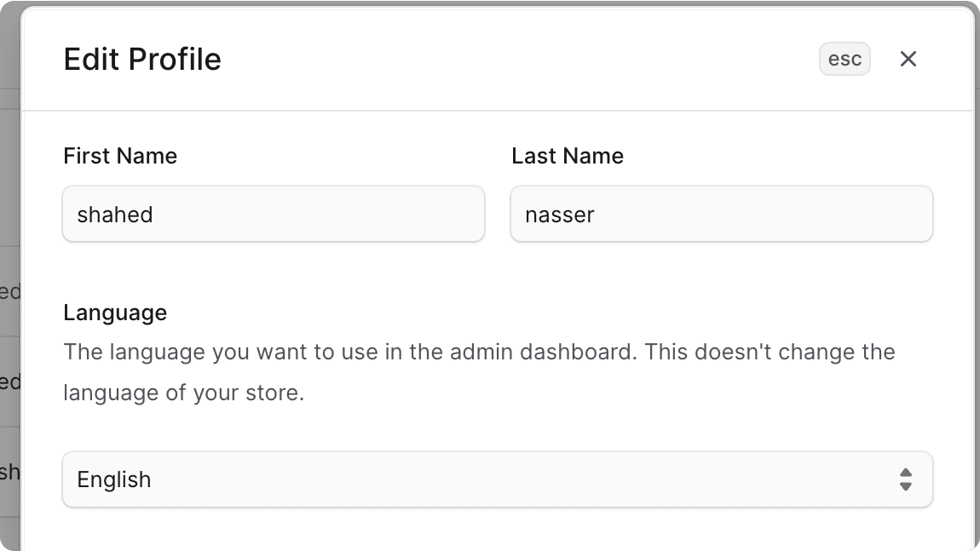Click the Language section label
The width and height of the screenshot is (980, 551).
114,313
